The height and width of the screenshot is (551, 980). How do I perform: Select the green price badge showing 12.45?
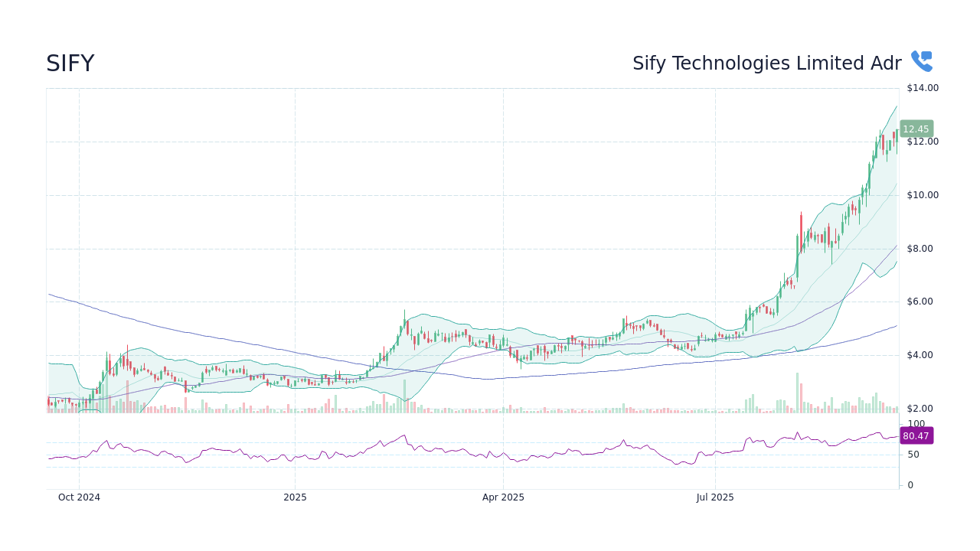pyautogui.click(x=915, y=129)
